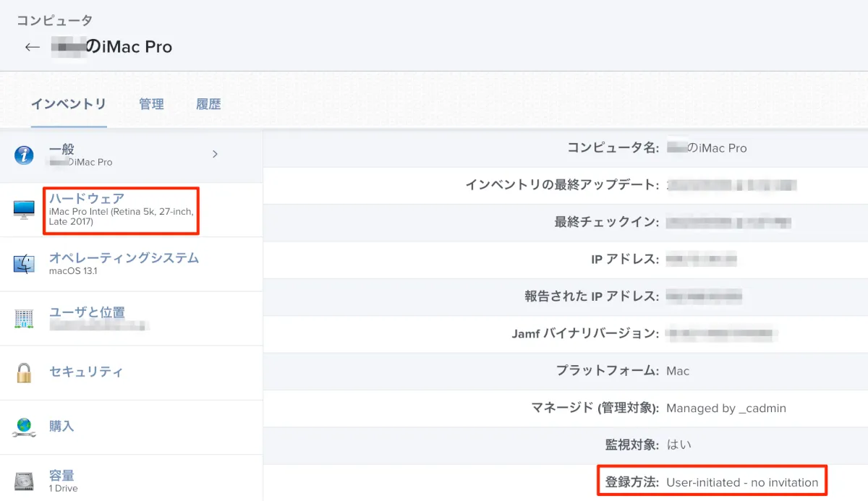Open the 管理 tab

tap(151, 104)
